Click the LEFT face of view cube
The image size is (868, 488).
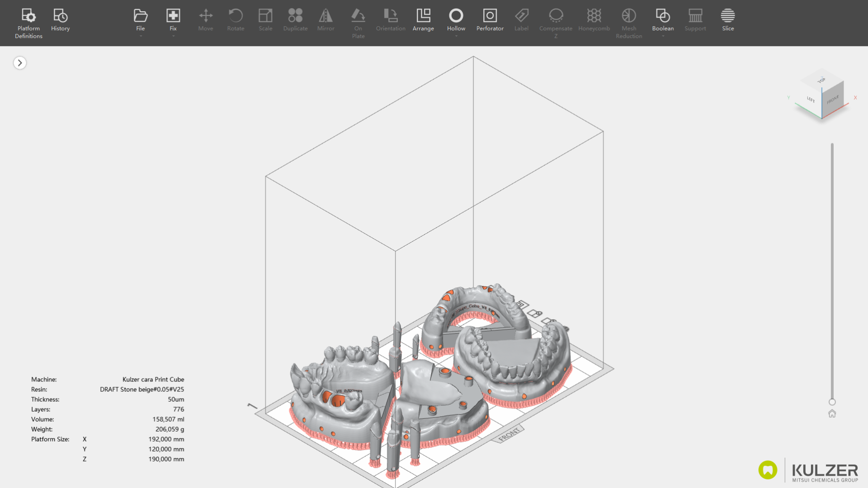(x=811, y=100)
